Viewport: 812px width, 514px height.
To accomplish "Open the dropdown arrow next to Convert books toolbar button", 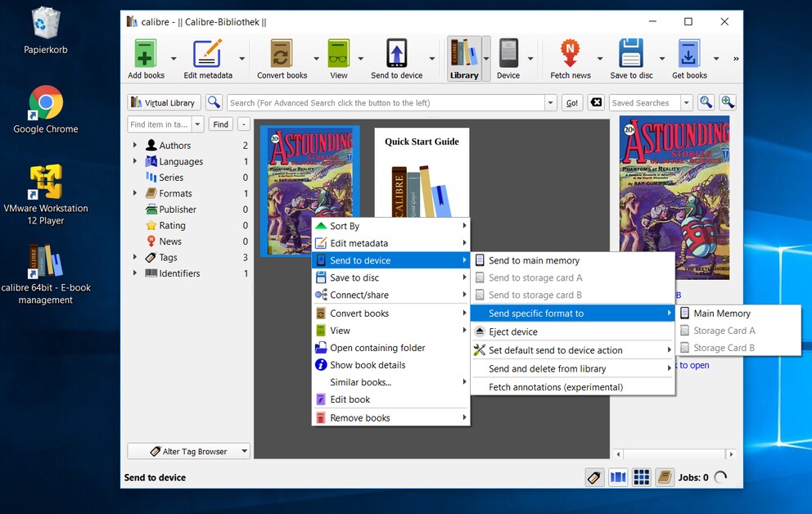I will tap(316, 58).
